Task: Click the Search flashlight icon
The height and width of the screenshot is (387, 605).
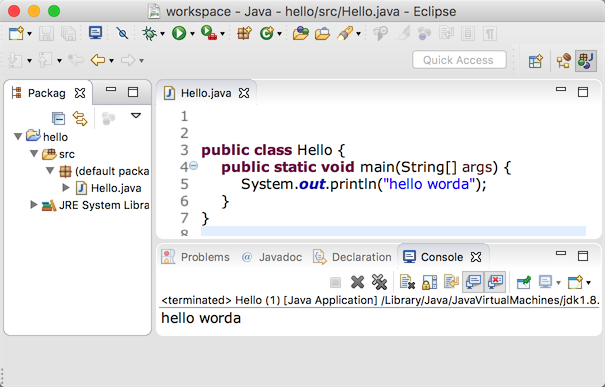Action: (345, 34)
